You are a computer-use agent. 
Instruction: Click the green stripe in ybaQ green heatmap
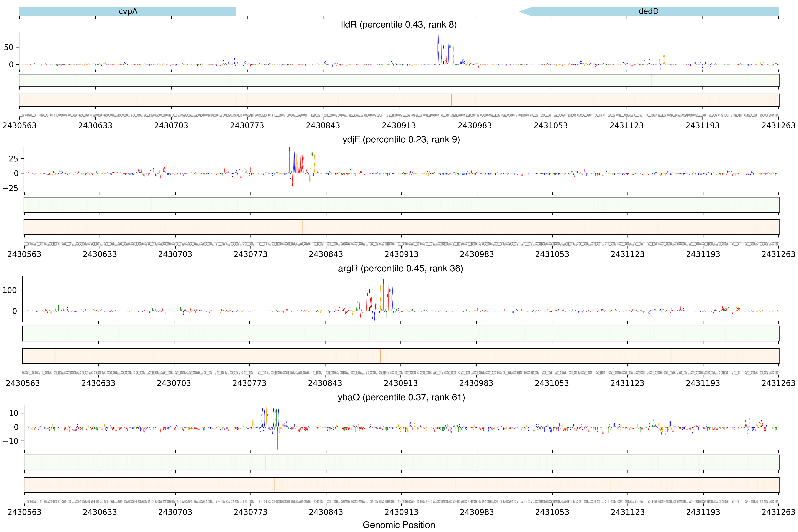point(266,462)
